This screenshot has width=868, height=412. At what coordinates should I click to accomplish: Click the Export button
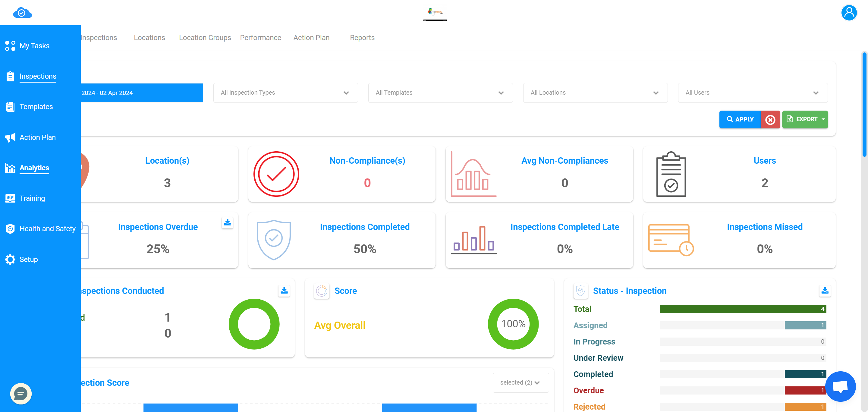(805, 119)
